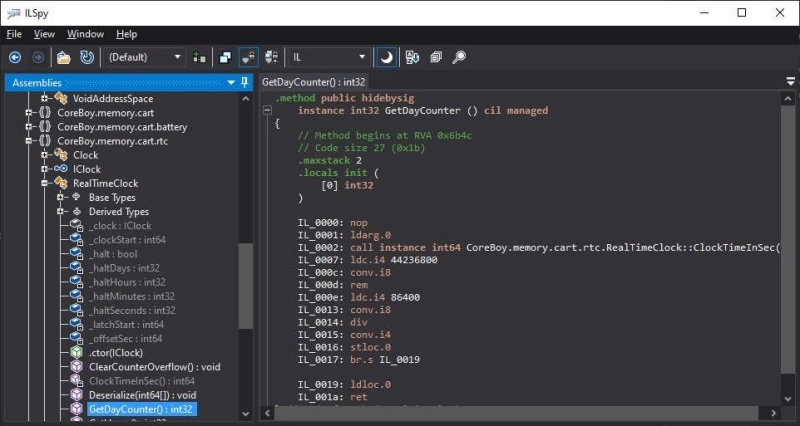Screen dimensions: 800x426
Task: Open the document tab list dropdown
Action: pos(790,82)
